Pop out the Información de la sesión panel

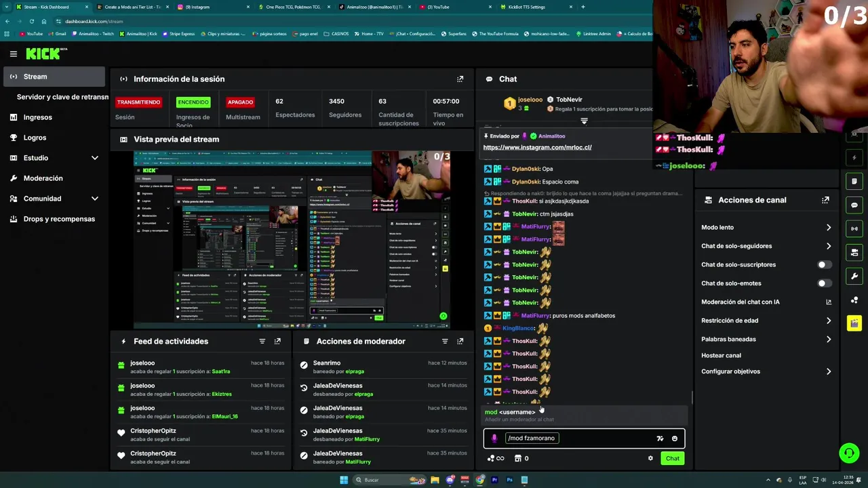click(460, 79)
